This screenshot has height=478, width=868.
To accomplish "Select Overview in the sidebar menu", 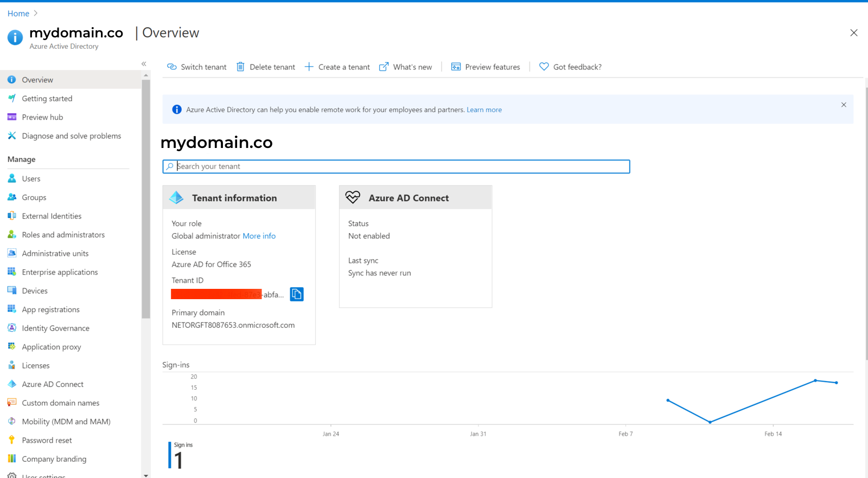I will (71, 80).
